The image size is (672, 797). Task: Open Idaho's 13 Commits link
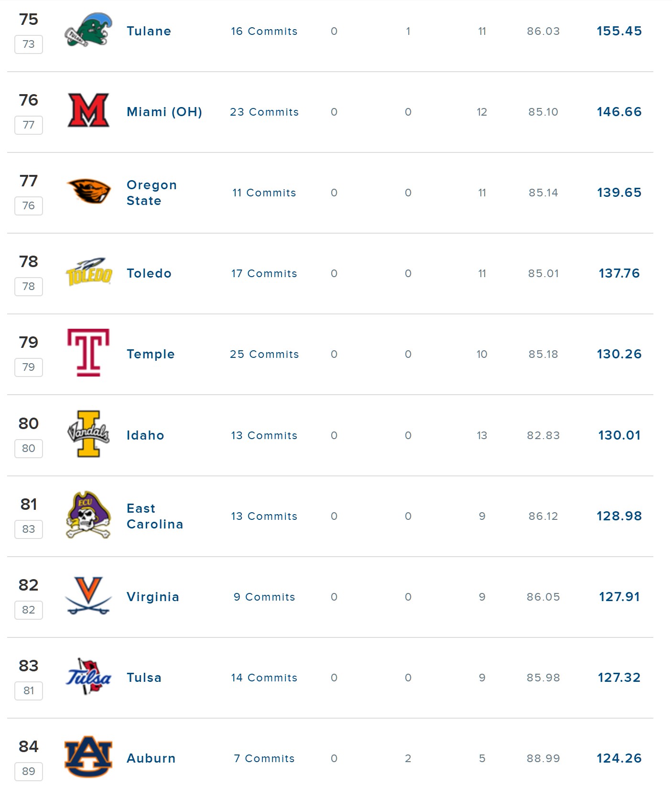pyautogui.click(x=264, y=435)
